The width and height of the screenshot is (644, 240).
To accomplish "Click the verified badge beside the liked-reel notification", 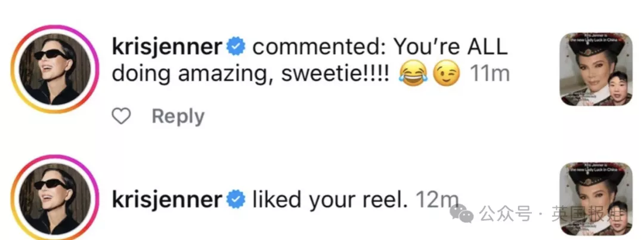I will click(239, 199).
